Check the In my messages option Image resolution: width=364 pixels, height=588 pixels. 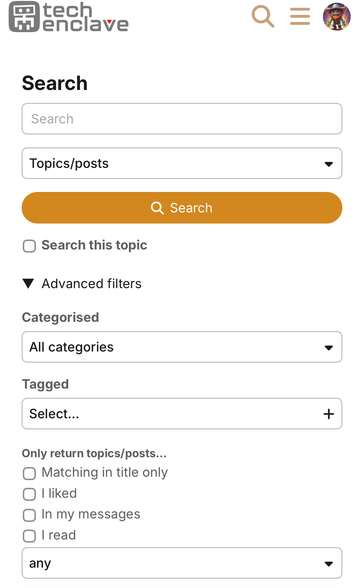point(29,515)
